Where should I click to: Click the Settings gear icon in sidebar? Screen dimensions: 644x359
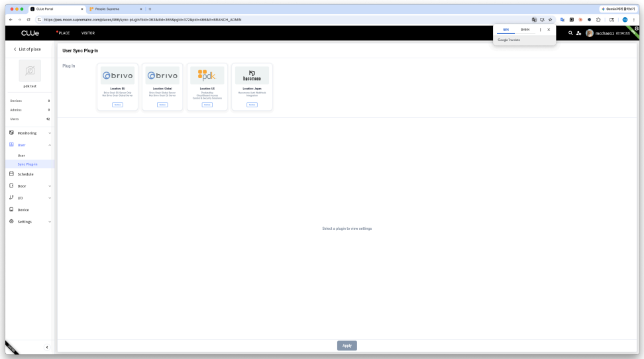click(x=11, y=221)
